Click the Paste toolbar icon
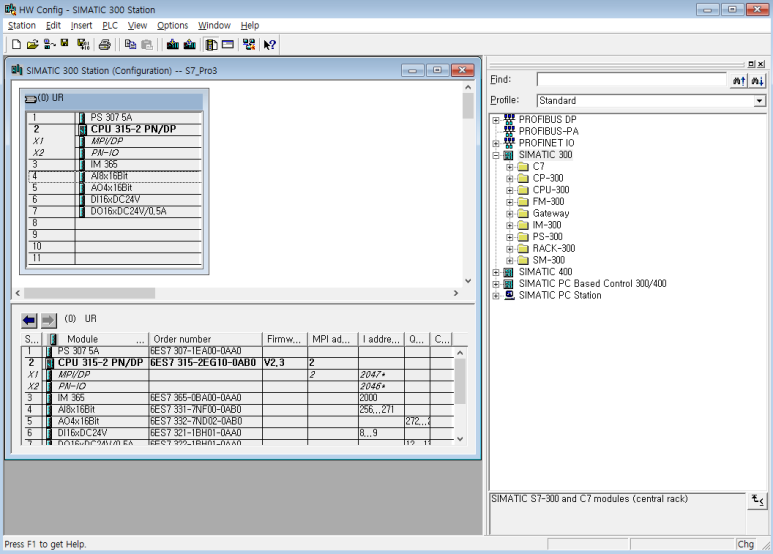773x554 pixels. pos(147,45)
